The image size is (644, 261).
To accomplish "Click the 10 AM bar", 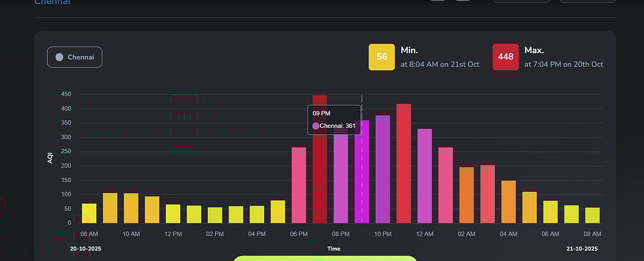I will coord(131,208).
